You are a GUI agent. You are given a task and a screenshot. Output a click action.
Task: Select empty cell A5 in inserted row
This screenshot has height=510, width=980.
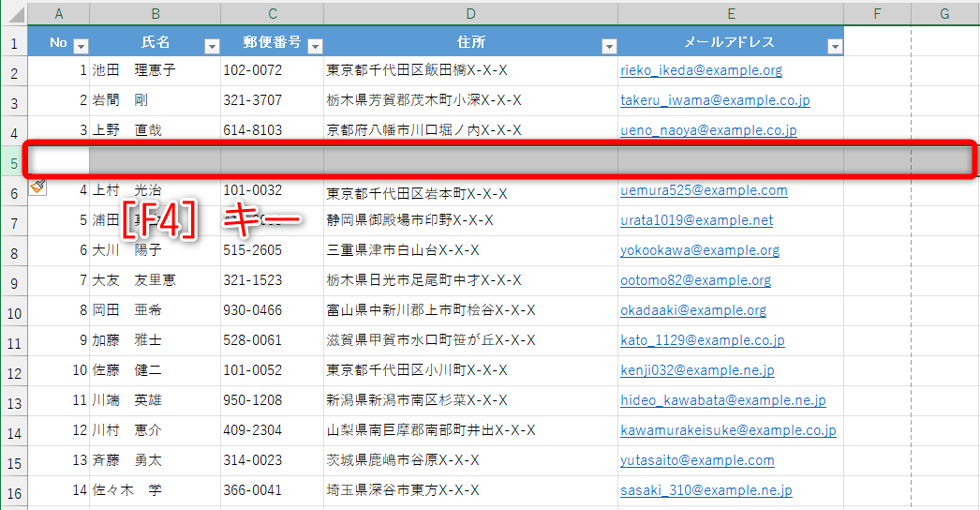(x=59, y=161)
